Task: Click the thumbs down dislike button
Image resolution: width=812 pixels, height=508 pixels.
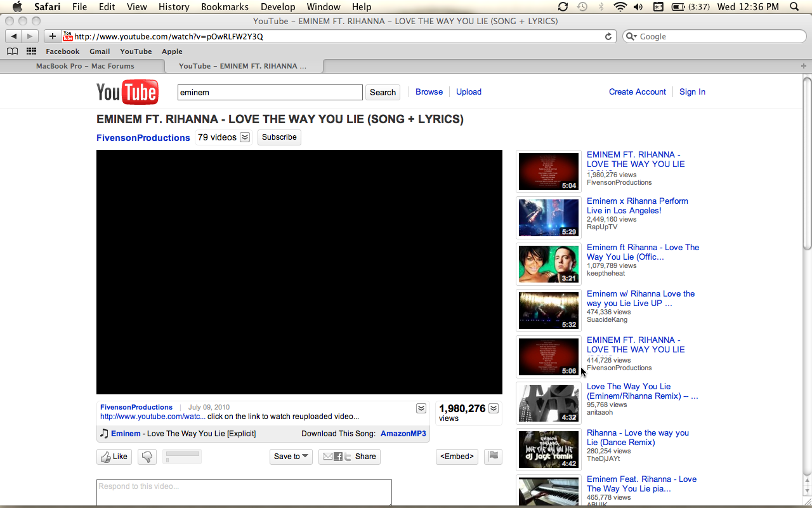Action: click(x=147, y=457)
